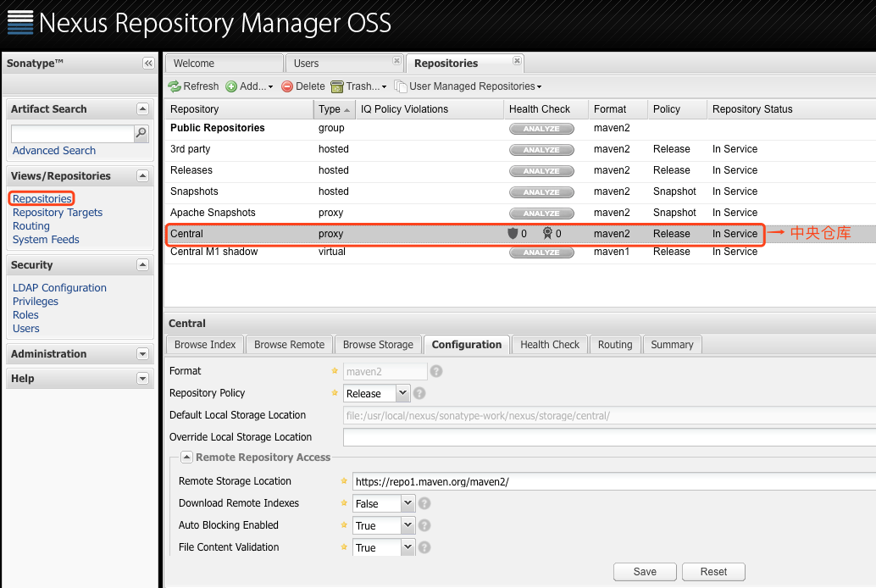The image size is (876, 588).
Task: Click the artifact search magnifier icon
Action: tap(141, 133)
